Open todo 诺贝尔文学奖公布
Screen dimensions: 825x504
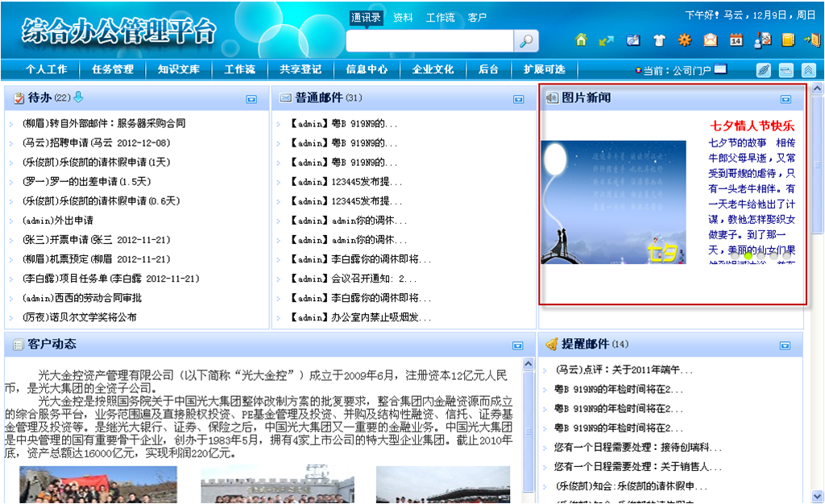click(80, 317)
